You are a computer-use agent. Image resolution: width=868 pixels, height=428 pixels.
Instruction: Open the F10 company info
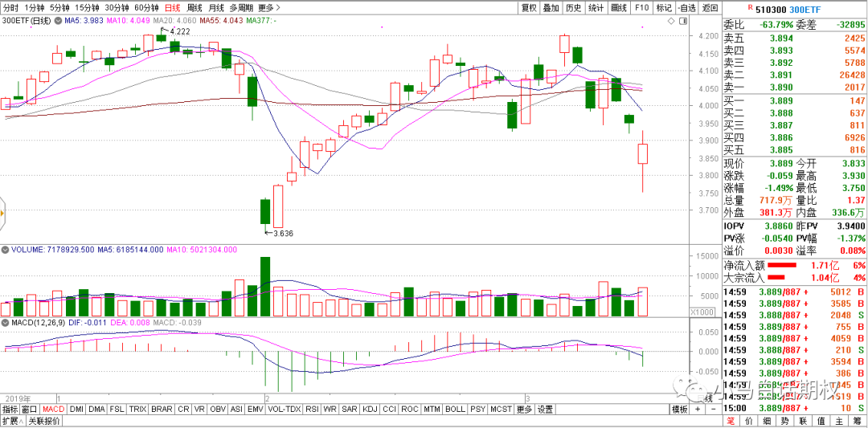641,8
